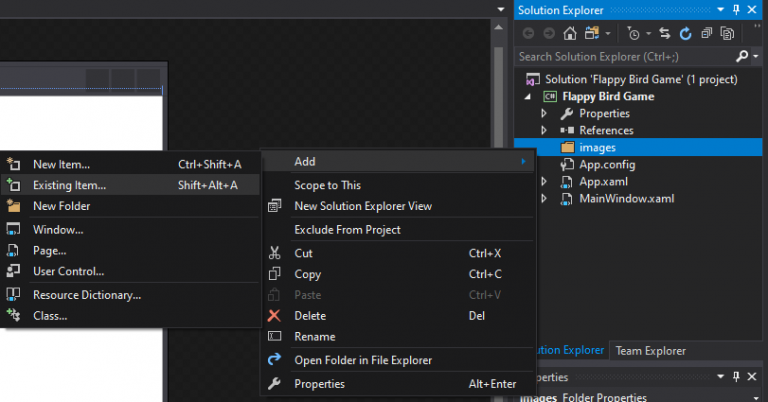This screenshot has width=768, height=402.
Task: Click into Search Solution Explorer field
Action: pyautogui.click(x=626, y=57)
